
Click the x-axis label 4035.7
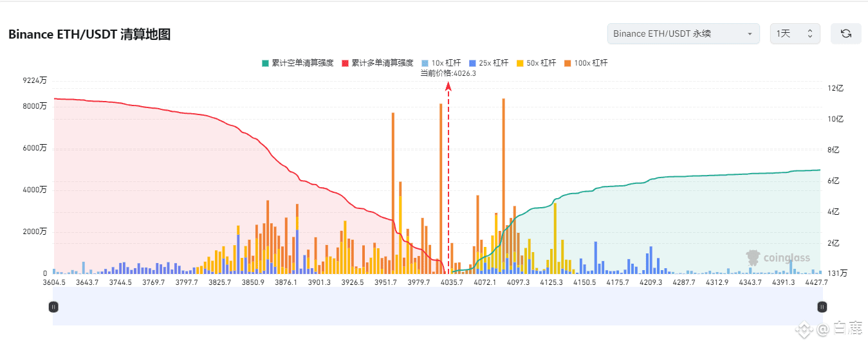(450, 282)
